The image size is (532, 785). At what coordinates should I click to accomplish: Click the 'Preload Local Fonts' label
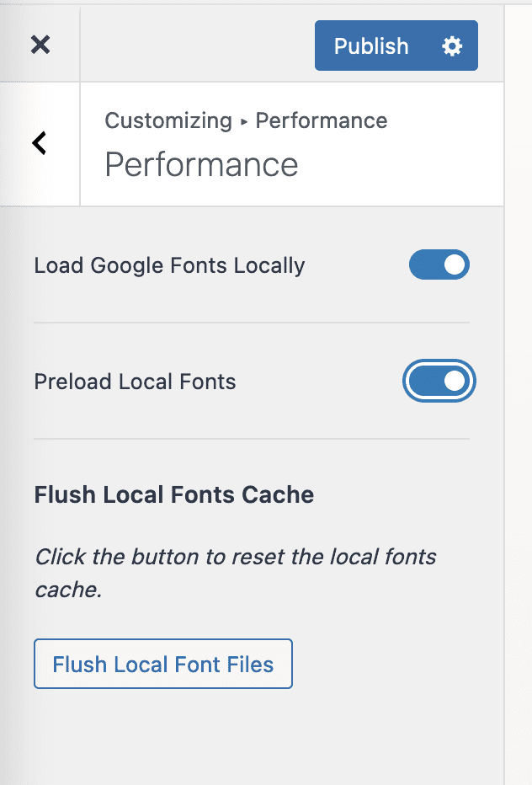135,382
